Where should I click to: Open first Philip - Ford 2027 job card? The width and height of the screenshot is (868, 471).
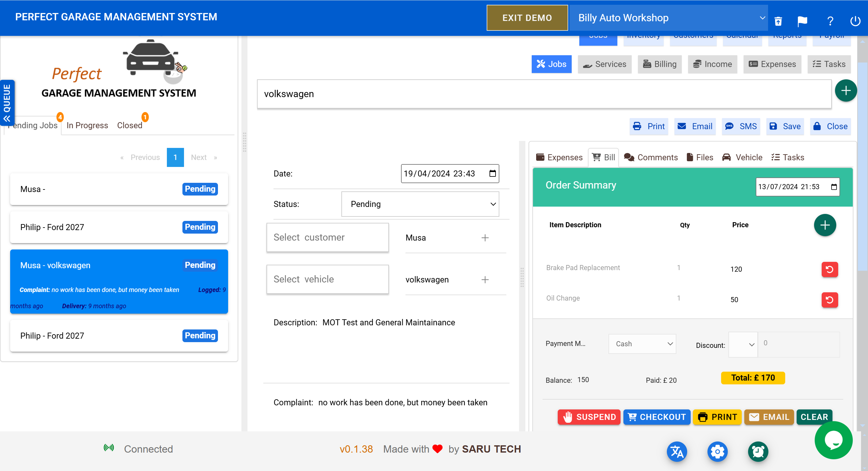(119, 227)
